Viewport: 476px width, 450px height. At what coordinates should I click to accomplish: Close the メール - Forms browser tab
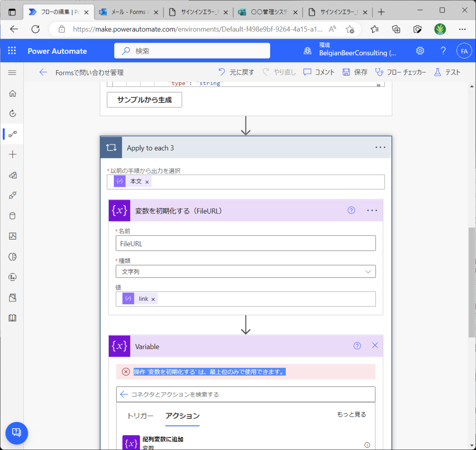pos(156,13)
